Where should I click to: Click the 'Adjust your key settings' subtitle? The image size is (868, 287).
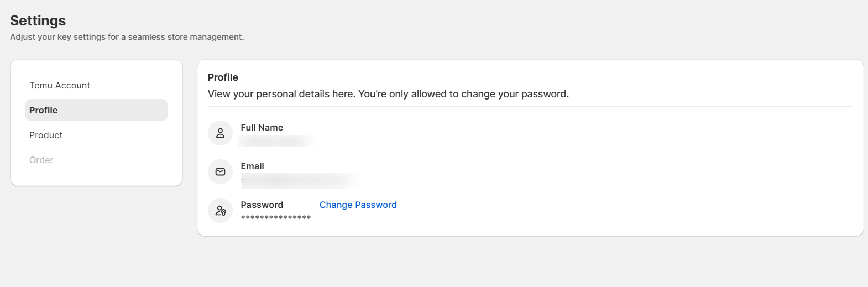[x=127, y=37]
